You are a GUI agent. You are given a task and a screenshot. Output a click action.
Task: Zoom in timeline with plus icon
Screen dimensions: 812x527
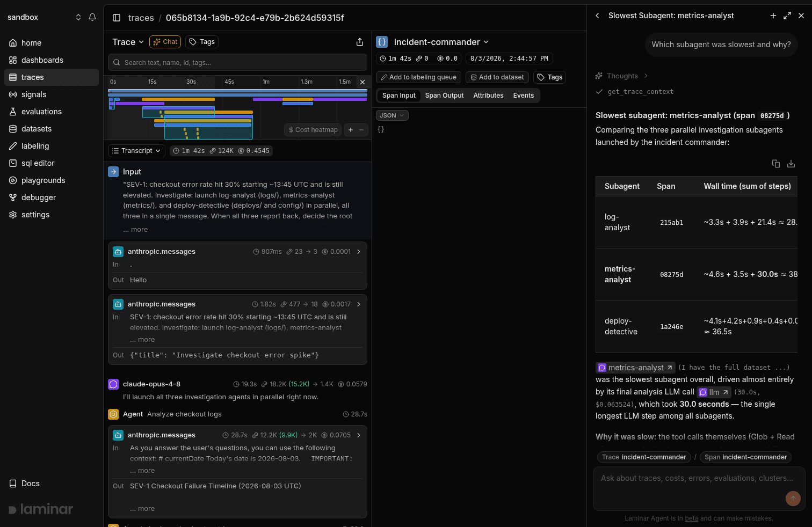(351, 130)
